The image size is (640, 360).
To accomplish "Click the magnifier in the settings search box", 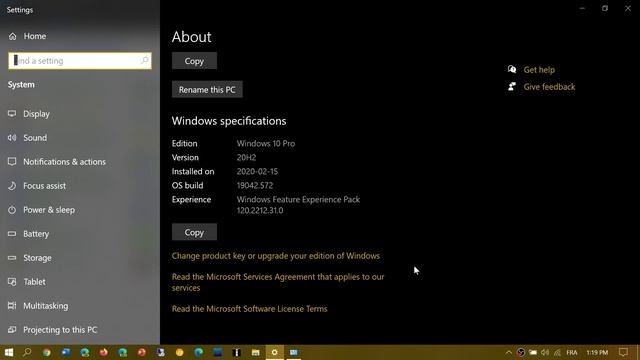I will pos(144,60).
